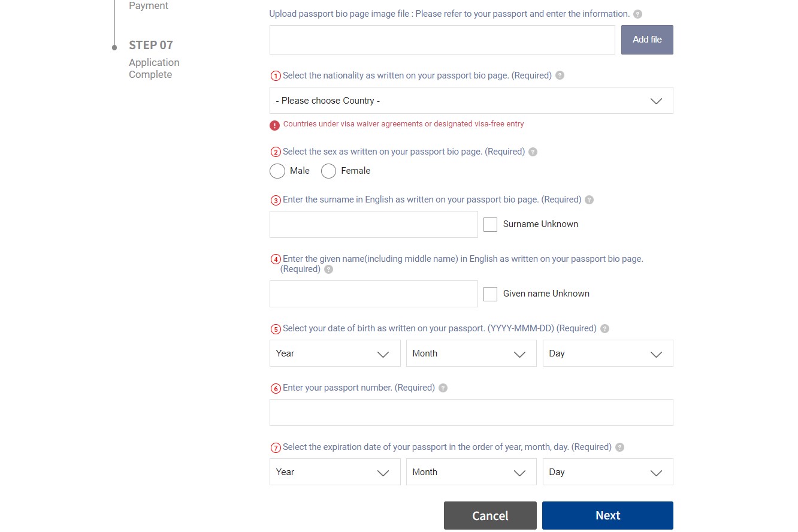Click help icon beside passport expiration date
This screenshot has height=532, width=798.
[x=619, y=448]
